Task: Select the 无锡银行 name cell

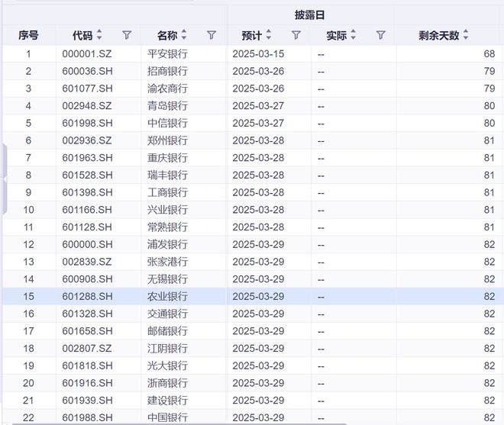Action: click(167, 279)
